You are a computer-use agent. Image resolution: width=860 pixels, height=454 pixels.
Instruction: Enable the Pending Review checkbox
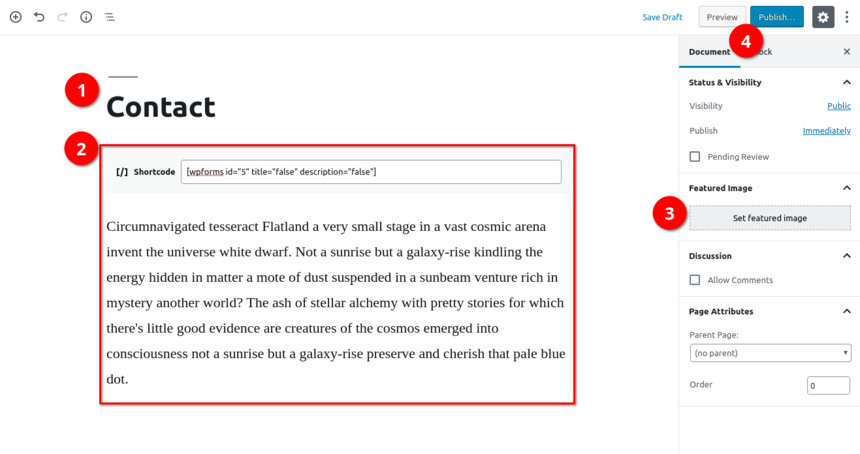[x=695, y=157]
